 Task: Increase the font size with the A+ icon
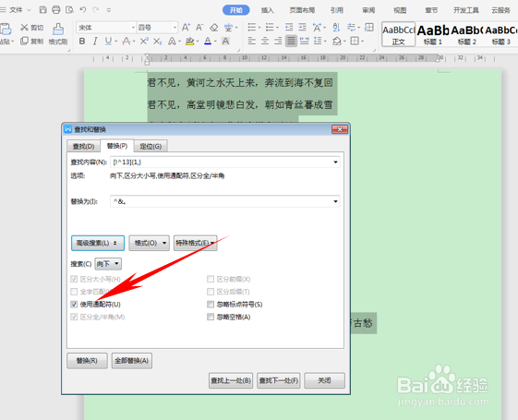pyautogui.click(x=186, y=28)
